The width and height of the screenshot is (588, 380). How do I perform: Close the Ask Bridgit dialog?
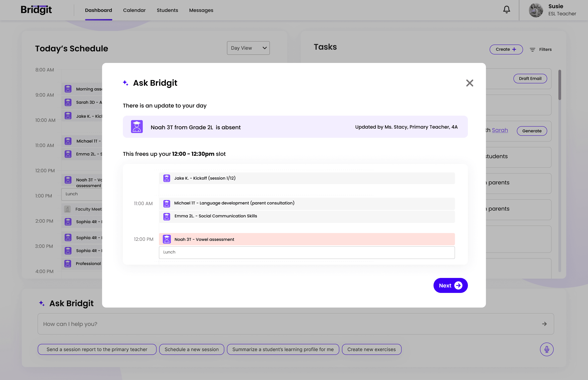pos(470,83)
